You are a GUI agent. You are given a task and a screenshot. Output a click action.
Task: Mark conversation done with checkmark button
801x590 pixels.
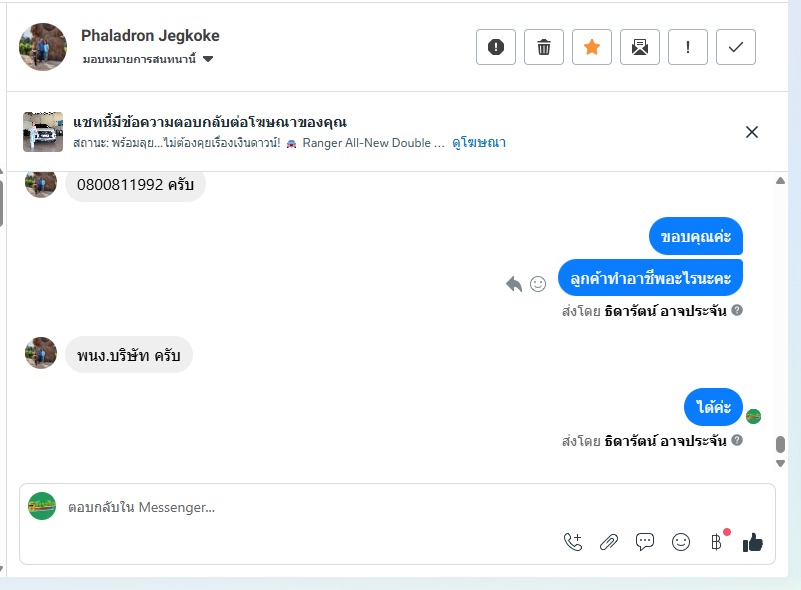pyautogui.click(x=736, y=47)
